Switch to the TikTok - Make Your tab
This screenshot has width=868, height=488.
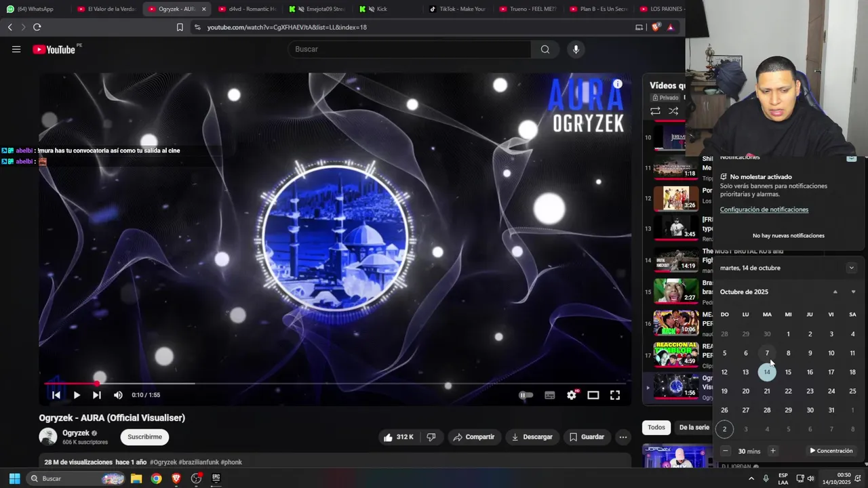pos(458,9)
